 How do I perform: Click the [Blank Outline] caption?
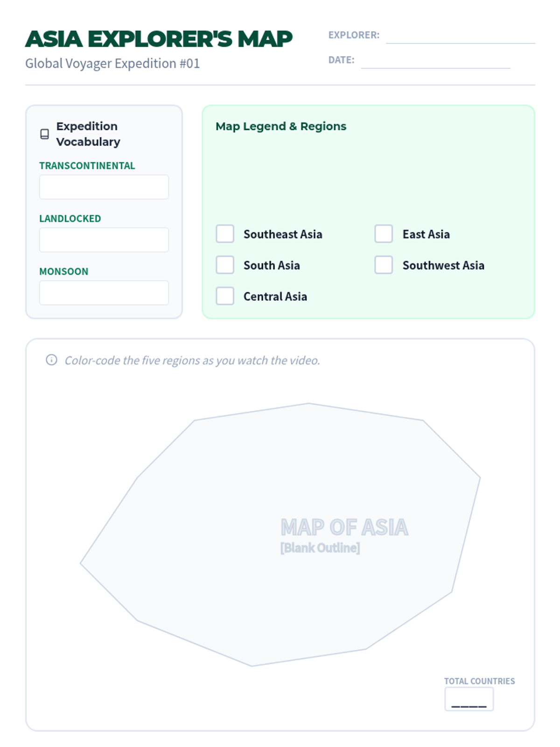pyautogui.click(x=320, y=548)
